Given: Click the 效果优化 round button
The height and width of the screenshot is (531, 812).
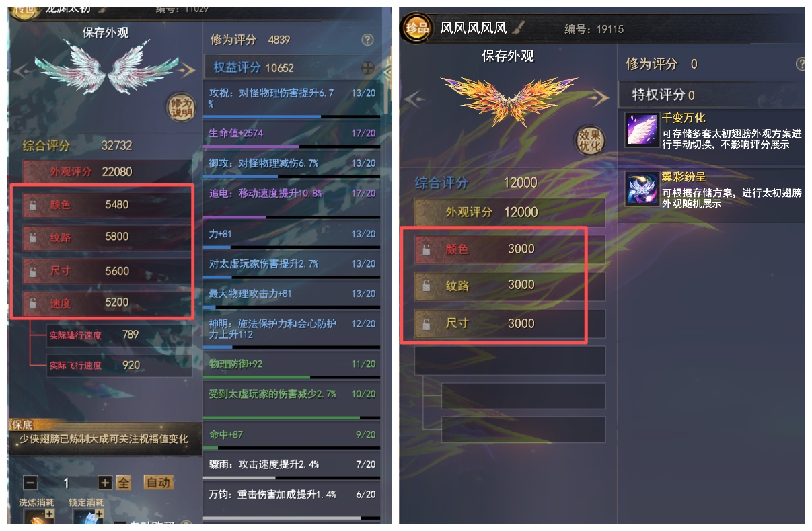Looking at the screenshot, I should pos(590,140).
